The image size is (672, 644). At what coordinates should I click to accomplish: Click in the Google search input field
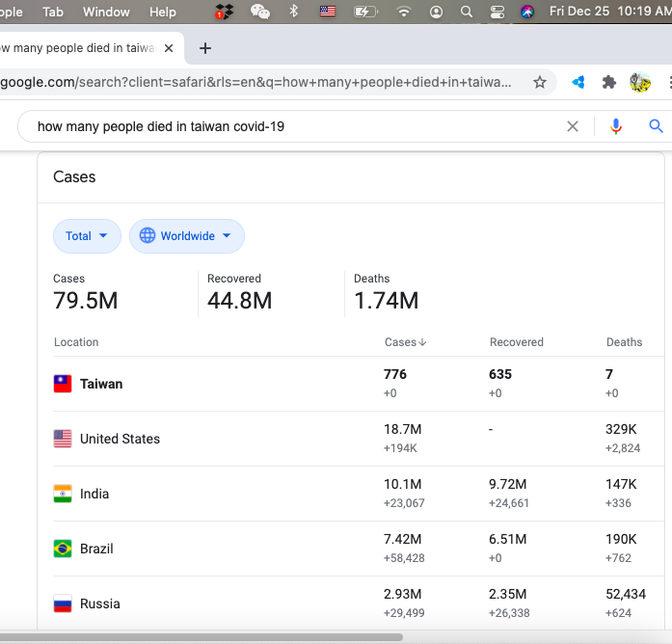[289, 126]
